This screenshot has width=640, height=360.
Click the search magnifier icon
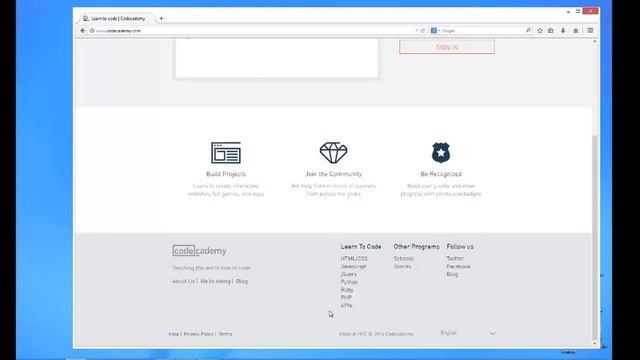click(528, 31)
